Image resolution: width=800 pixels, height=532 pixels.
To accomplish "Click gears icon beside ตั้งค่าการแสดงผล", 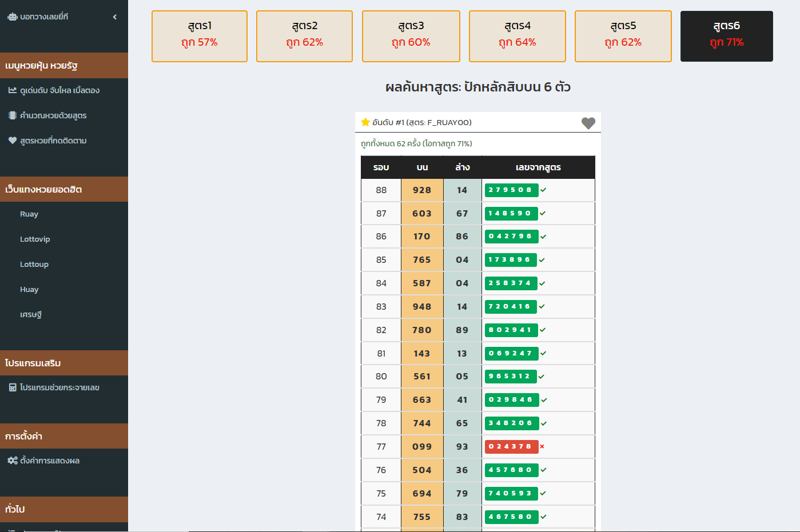I will pyautogui.click(x=13, y=461).
